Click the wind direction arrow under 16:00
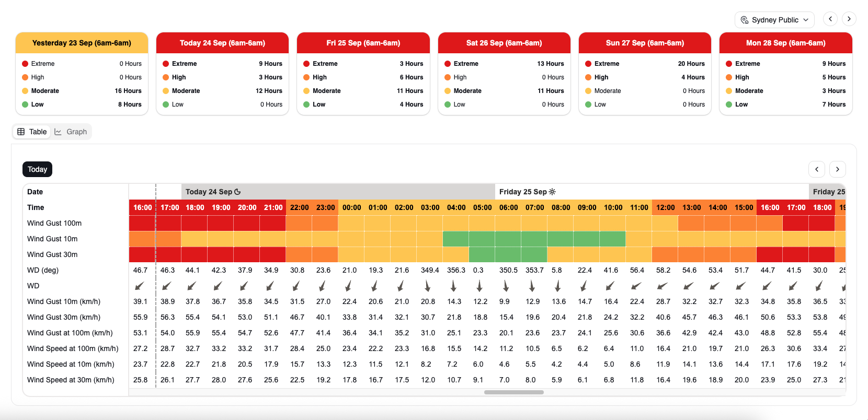This screenshot has width=868, height=420. 140,286
